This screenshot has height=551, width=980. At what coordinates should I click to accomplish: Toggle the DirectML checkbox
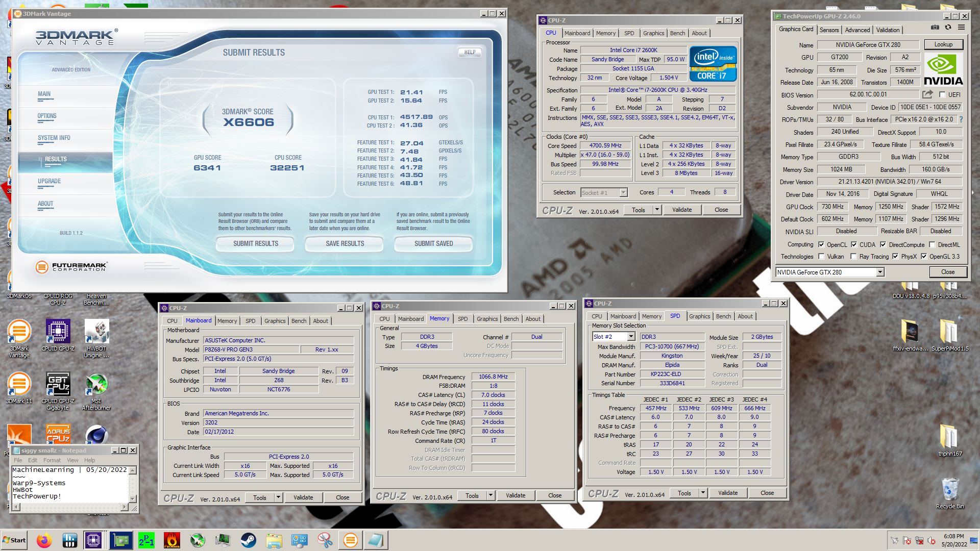pos(933,244)
